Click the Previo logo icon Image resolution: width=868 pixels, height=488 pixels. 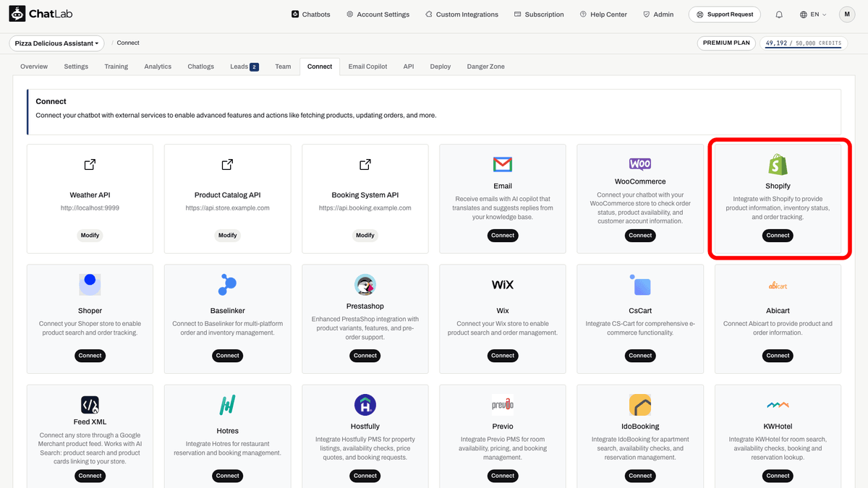[x=503, y=405]
